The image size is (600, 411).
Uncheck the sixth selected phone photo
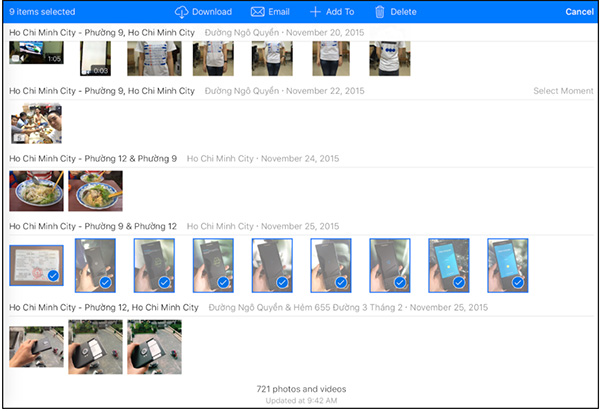[x=400, y=282]
